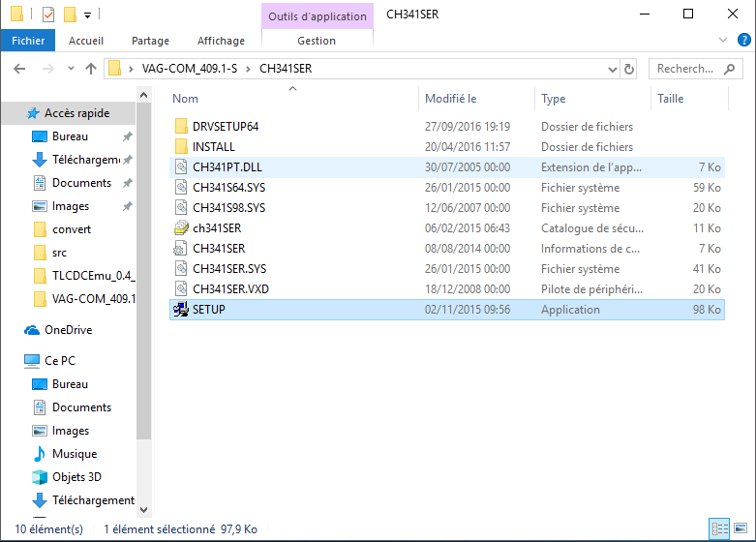
Task: Click the CH341SER breadcrumb segment
Action: click(286, 69)
